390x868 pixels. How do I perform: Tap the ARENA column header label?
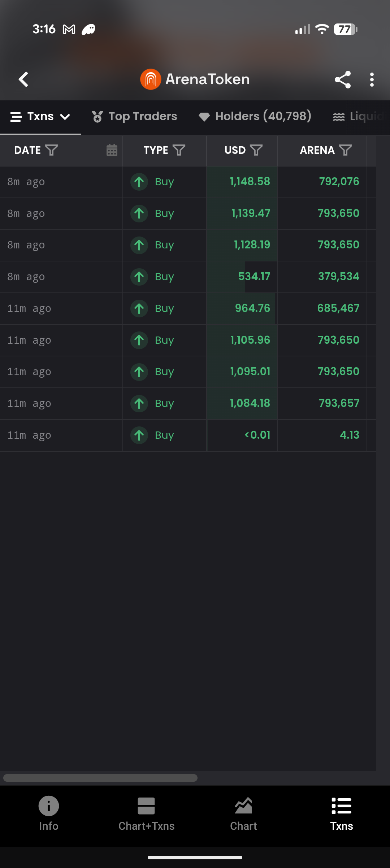317,150
